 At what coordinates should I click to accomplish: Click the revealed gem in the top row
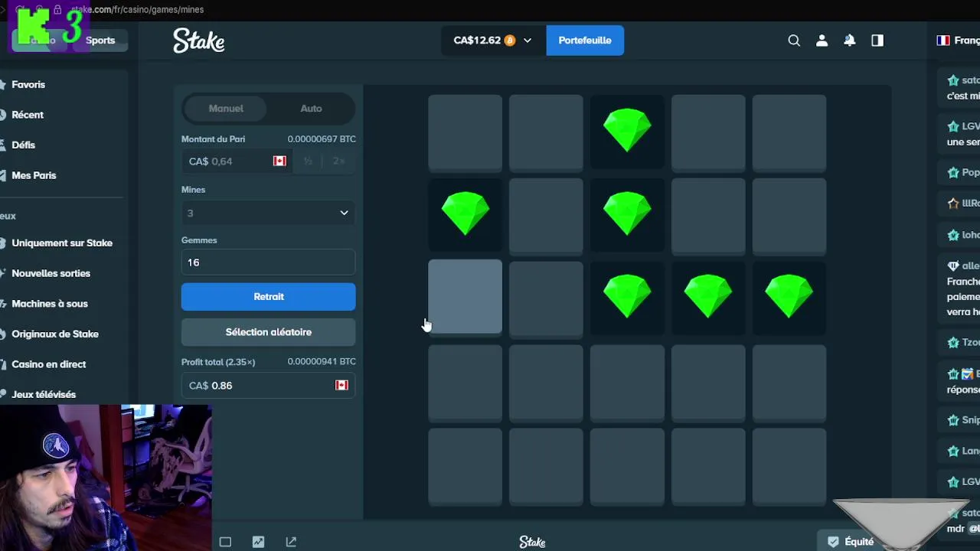coord(627,130)
